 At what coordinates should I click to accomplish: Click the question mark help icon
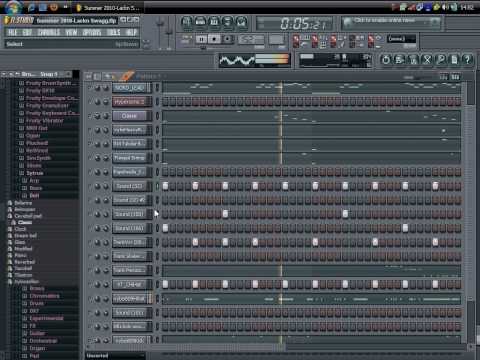coord(468,60)
